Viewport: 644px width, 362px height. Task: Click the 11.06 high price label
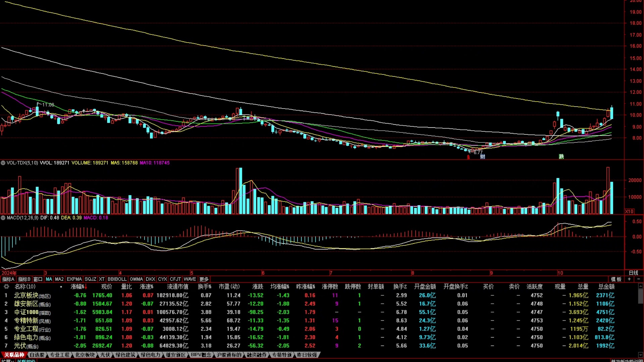point(48,105)
